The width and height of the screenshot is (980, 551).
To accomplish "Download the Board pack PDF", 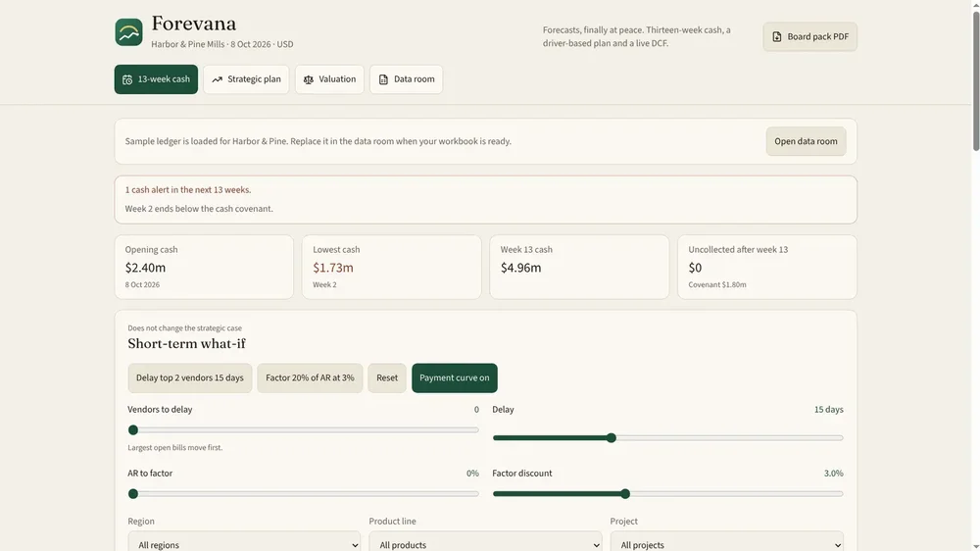I will (x=810, y=37).
